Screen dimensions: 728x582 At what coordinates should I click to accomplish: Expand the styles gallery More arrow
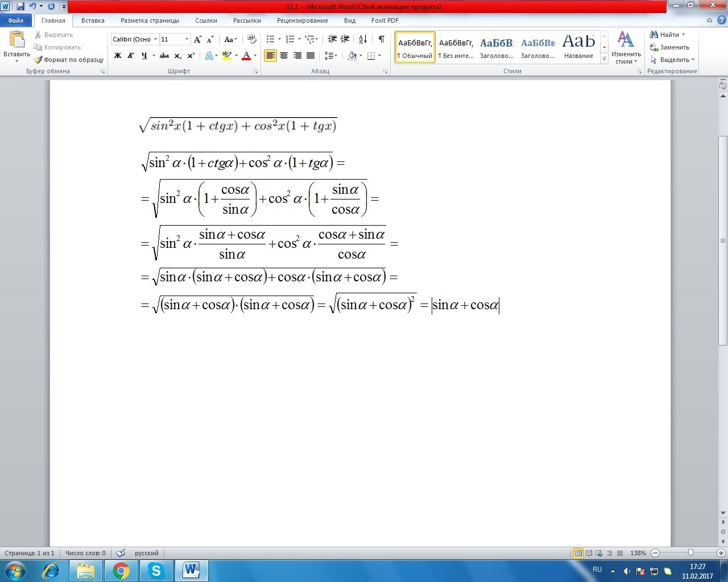coord(604,59)
